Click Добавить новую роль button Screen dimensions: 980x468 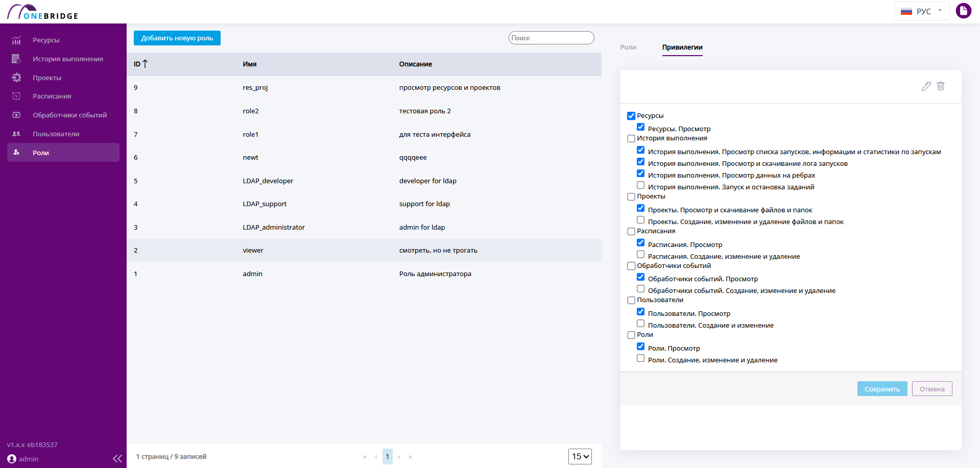pos(177,38)
